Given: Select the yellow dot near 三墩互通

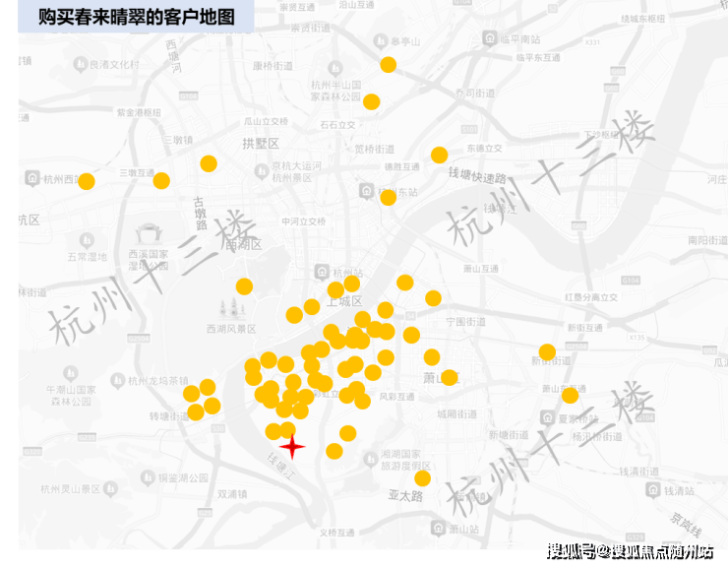Looking at the screenshot, I should (x=161, y=180).
